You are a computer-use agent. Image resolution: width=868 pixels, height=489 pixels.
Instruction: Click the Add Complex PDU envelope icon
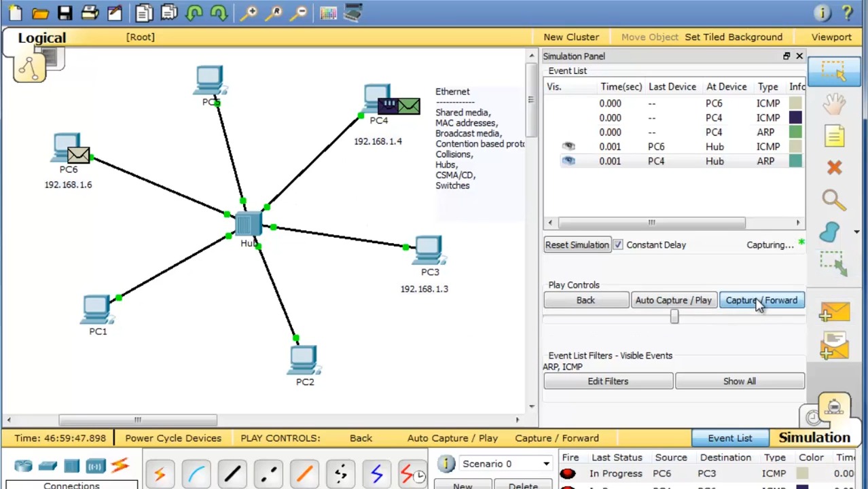point(834,345)
